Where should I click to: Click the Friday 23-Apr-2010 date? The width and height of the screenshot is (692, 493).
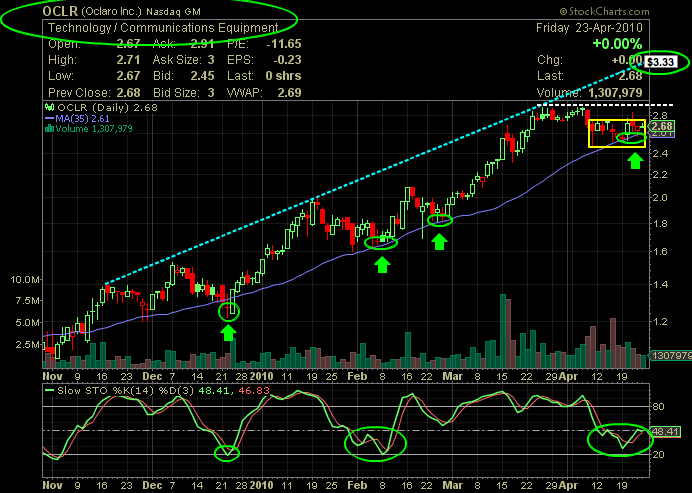pyautogui.click(x=589, y=28)
